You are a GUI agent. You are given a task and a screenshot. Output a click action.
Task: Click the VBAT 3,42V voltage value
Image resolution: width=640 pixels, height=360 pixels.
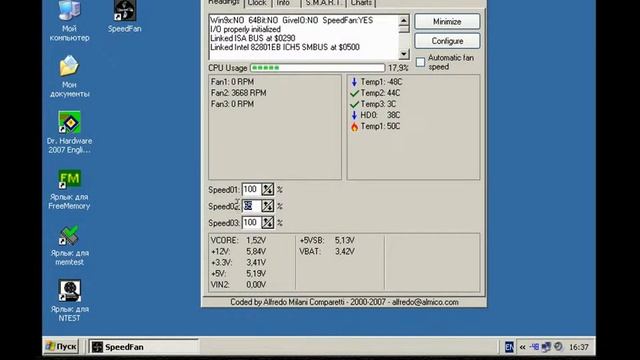coord(345,251)
